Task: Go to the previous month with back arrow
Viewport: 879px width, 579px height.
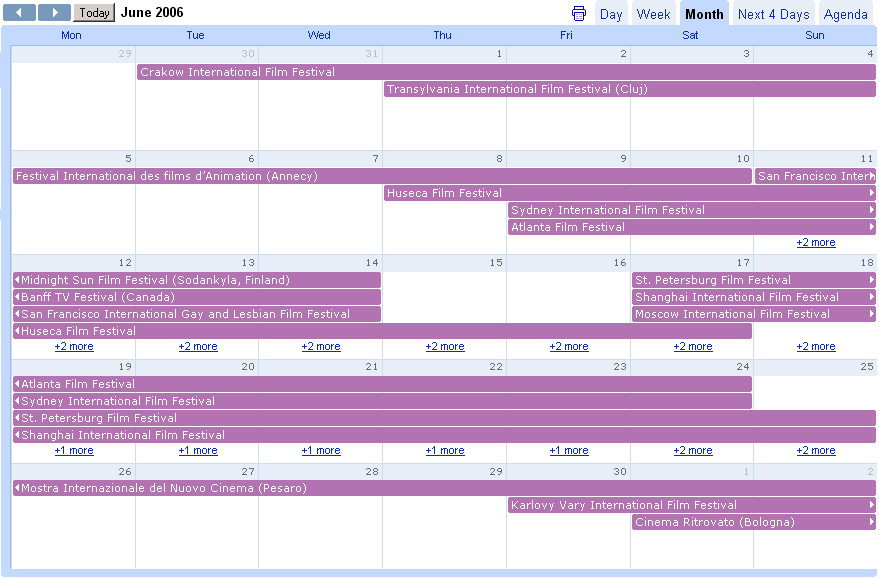Action: [x=20, y=12]
